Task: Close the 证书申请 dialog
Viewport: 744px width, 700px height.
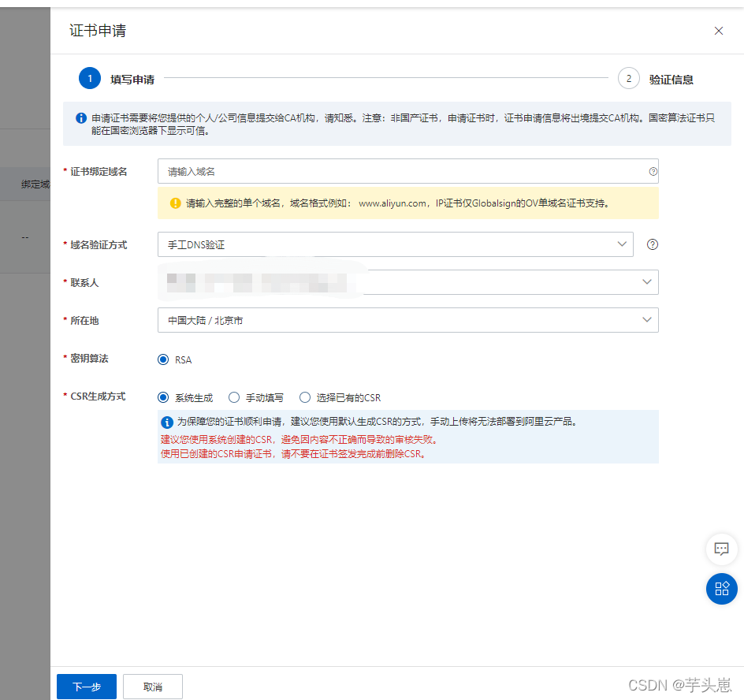Action: (x=718, y=31)
